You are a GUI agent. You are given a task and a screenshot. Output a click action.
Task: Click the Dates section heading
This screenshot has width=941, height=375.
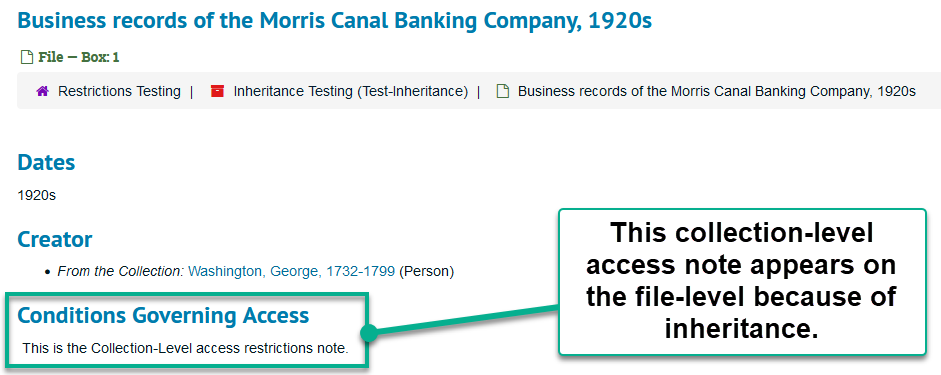pos(46,162)
